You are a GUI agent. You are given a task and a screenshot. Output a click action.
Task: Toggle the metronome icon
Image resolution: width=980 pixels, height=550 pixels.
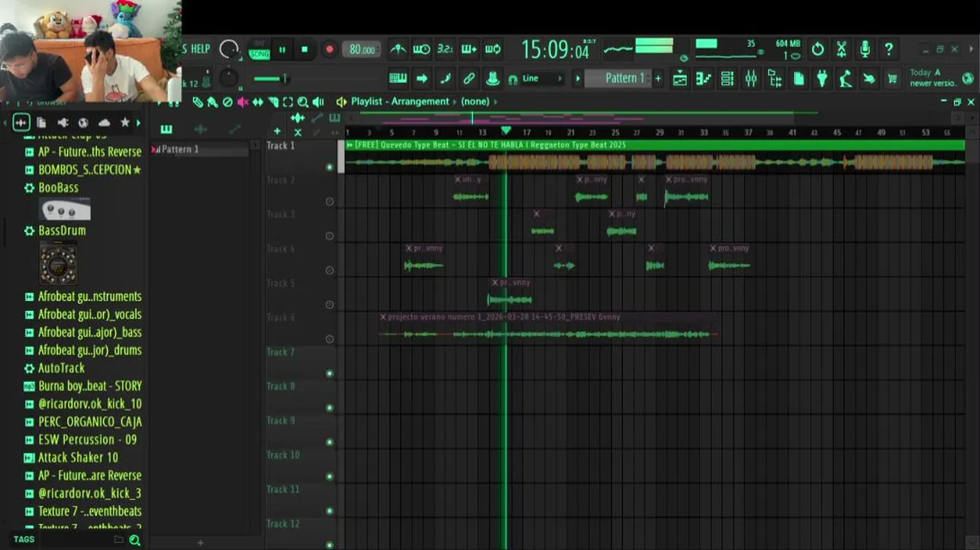point(398,50)
